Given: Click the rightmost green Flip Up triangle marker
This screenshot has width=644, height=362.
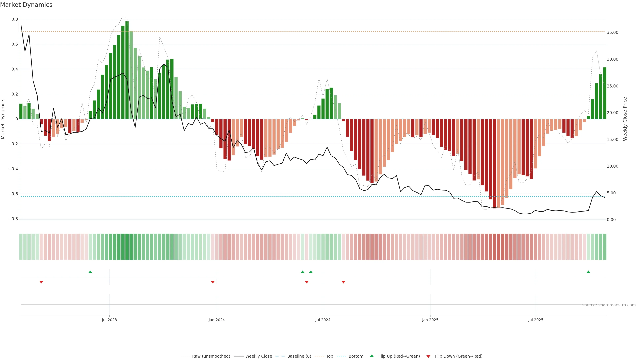Looking at the screenshot, I should click(x=588, y=272).
